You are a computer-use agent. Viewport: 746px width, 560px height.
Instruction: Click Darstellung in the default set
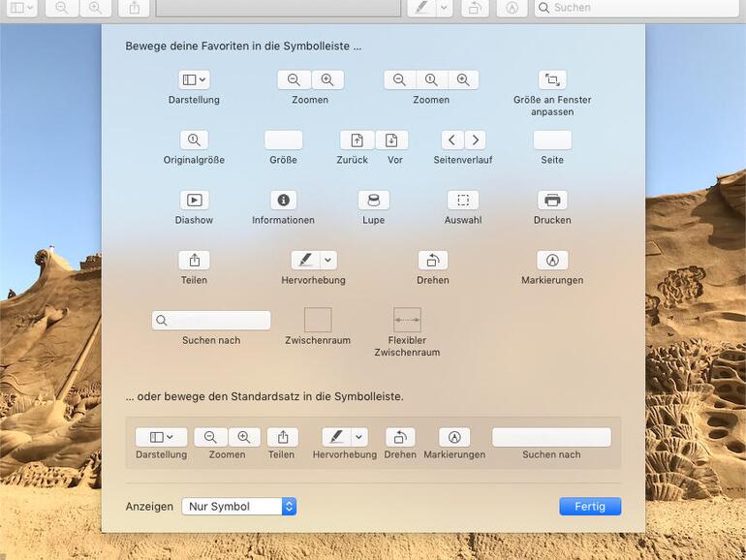tap(161, 437)
